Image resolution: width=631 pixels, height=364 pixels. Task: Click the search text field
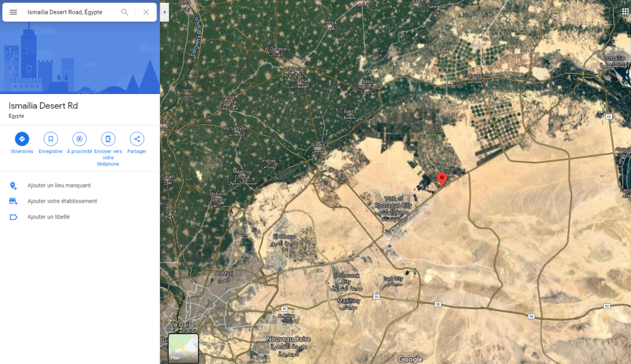[71, 12]
